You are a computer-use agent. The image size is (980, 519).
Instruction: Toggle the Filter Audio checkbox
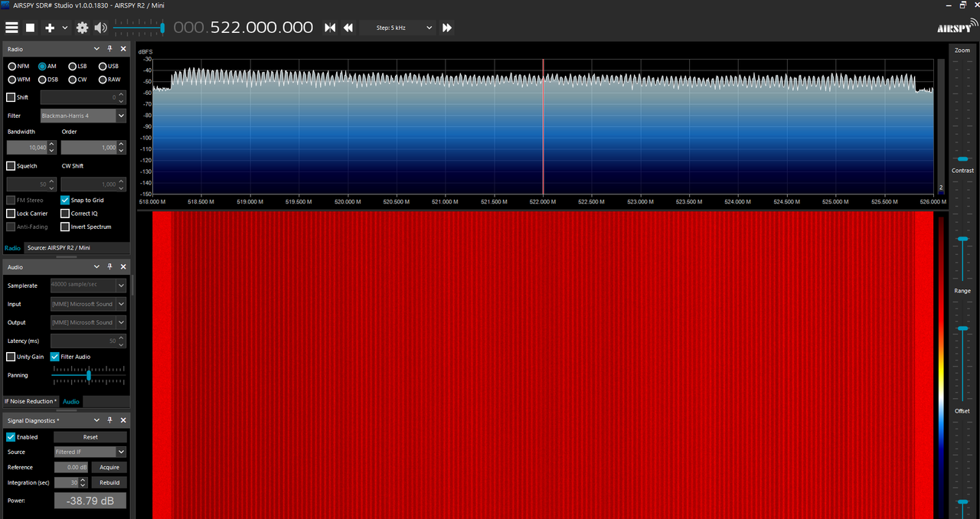55,357
